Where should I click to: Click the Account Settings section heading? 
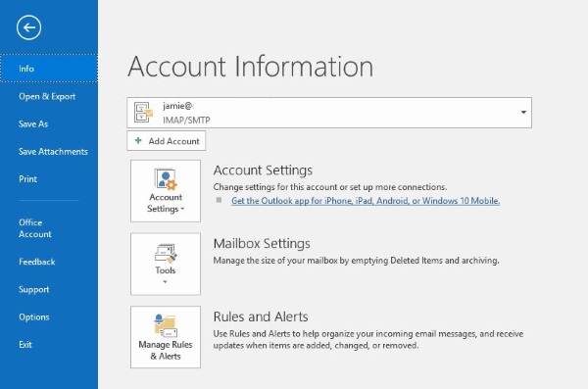(263, 170)
